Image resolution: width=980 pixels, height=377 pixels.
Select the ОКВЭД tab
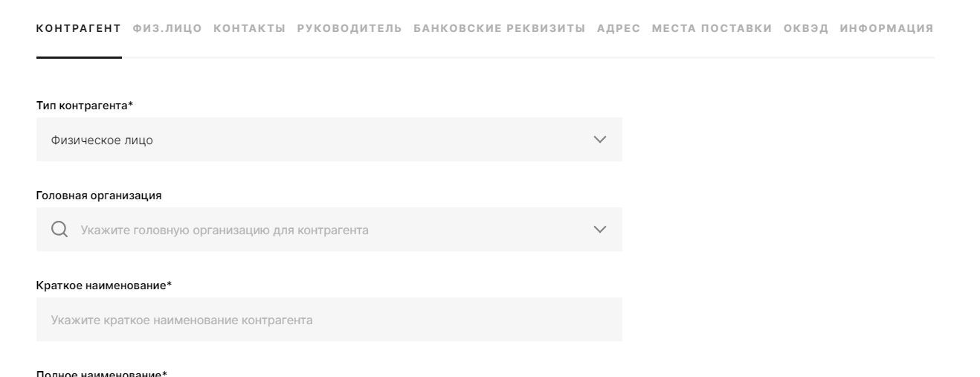805,28
